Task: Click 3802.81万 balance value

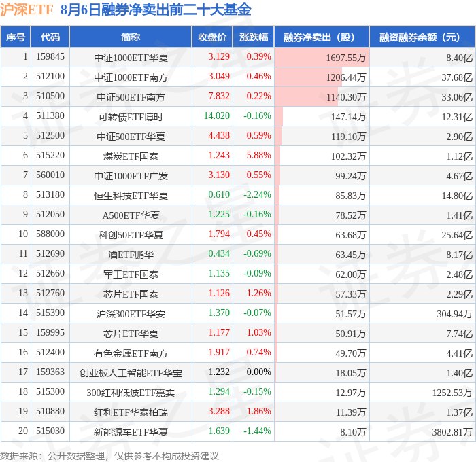Action: (x=452, y=431)
